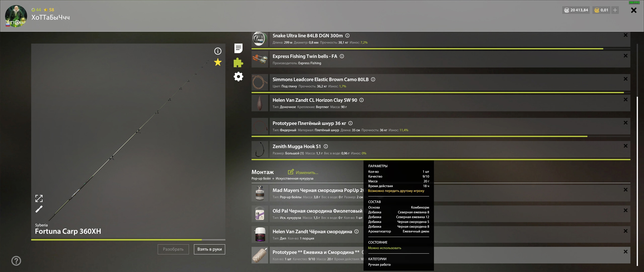Click player star rating 58
The width and height of the screenshot is (644, 272).
[x=49, y=10]
